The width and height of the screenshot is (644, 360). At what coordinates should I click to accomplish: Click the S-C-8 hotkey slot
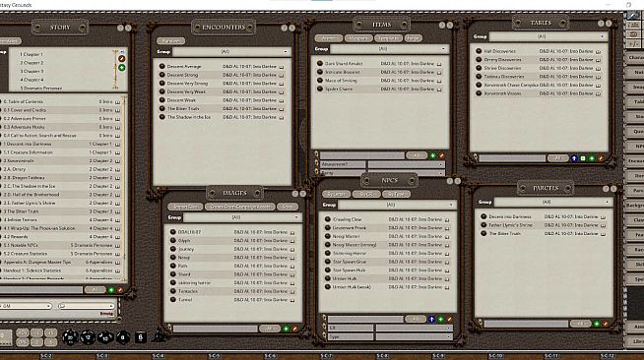(x=382, y=356)
